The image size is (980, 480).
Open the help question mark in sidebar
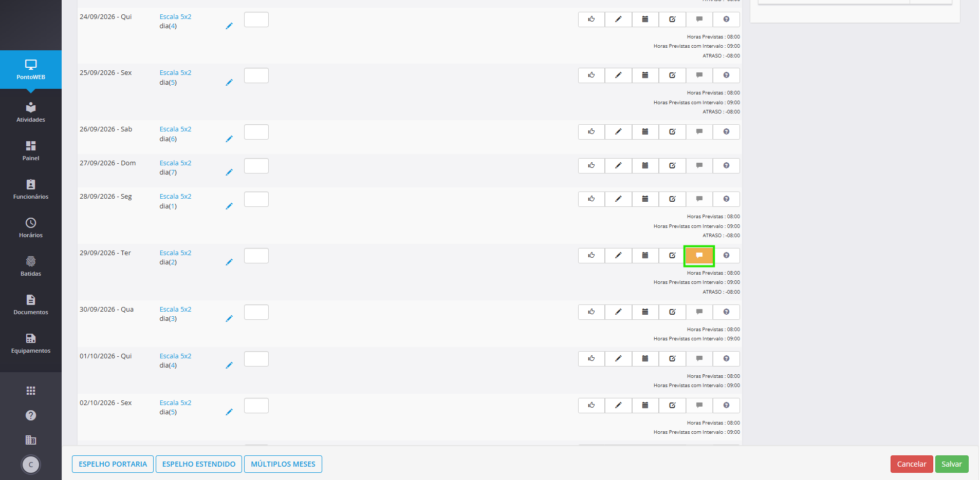pos(31,415)
